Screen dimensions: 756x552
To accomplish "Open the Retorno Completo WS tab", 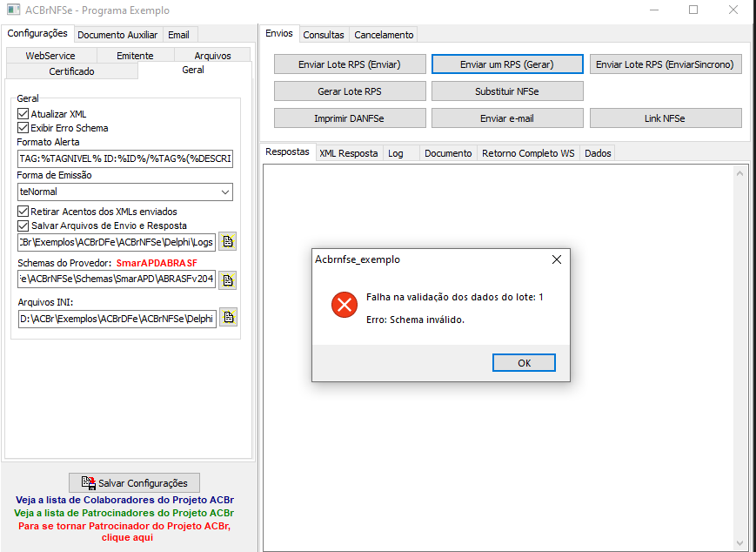I will (x=528, y=153).
